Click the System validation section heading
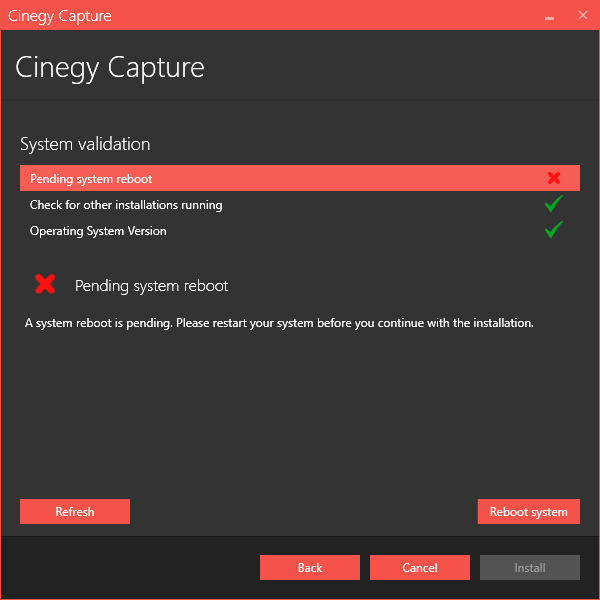This screenshot has height=600, width=600. [x=85, y=144]
